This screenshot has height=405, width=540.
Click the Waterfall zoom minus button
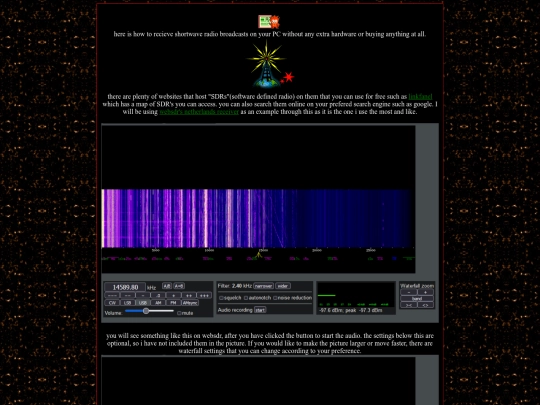(409, 292)
